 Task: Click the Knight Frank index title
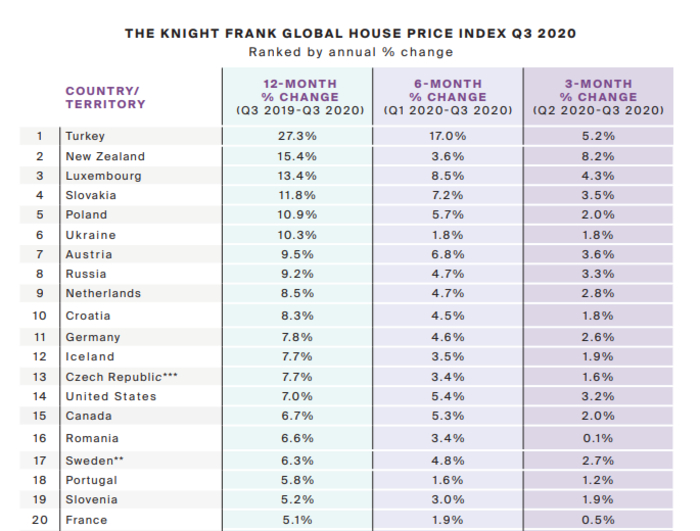350,33
